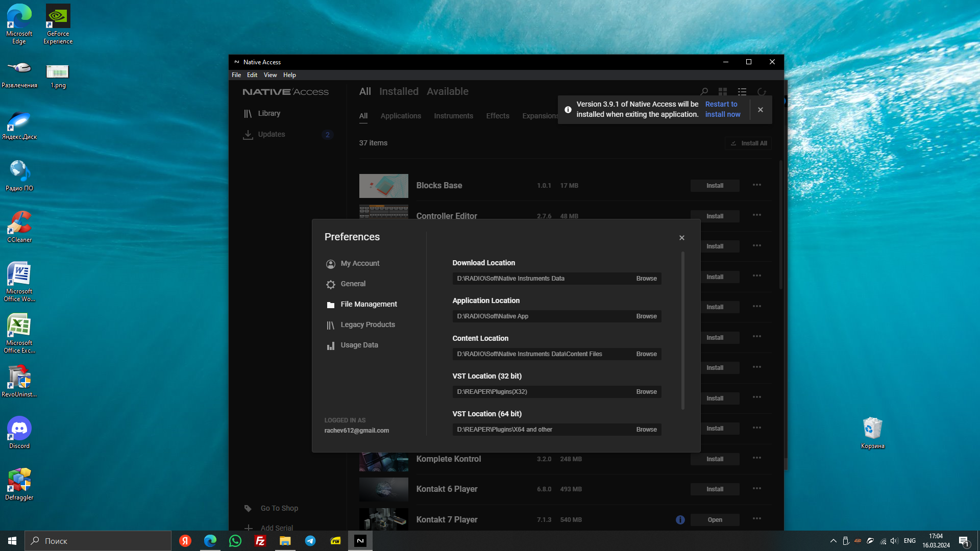This screenshot has height=551, width=980.
Task: Install Komplete Kontrol
Action: click(715, 459)
